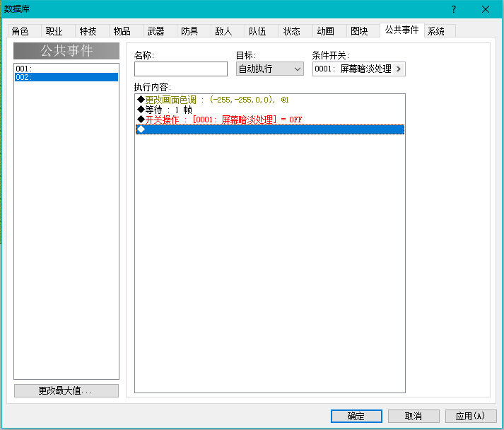
Task: Click the 公共事件 tab
Action: tap(402, 30)
